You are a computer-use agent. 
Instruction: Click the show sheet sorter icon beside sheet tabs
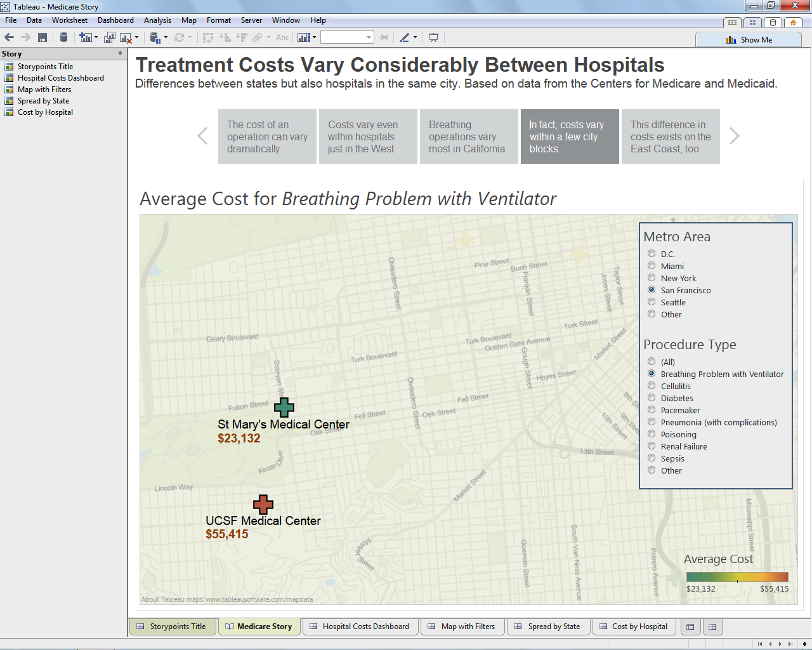click(x=712, y=627)
